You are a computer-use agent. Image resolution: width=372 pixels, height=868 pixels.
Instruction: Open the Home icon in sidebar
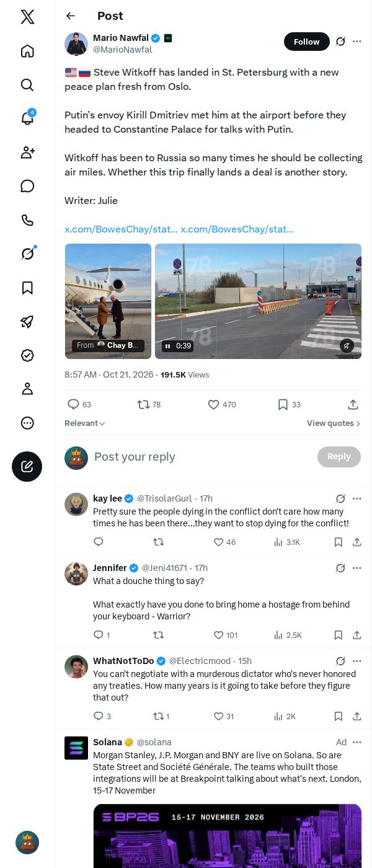coord(27,51)
